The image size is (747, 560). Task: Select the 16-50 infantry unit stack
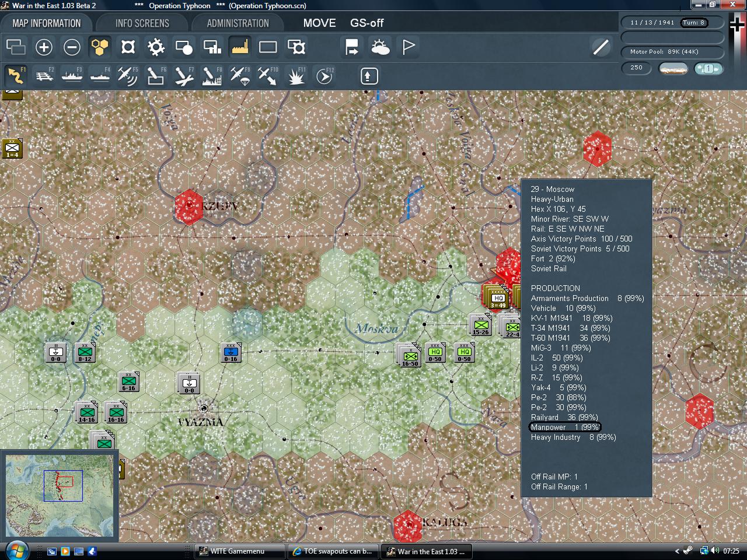coord(409,355)
